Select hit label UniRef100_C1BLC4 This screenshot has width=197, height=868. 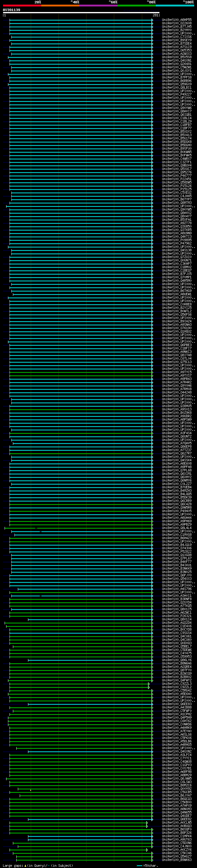tap(177, 118)
